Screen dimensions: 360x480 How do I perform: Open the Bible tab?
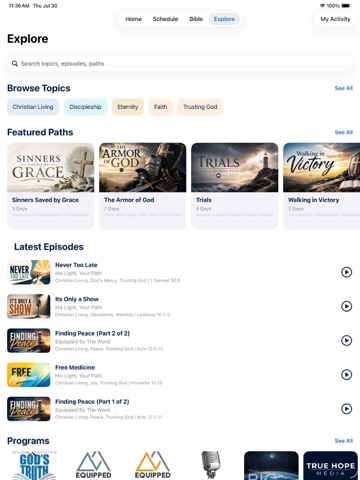[x=196, y=19]
